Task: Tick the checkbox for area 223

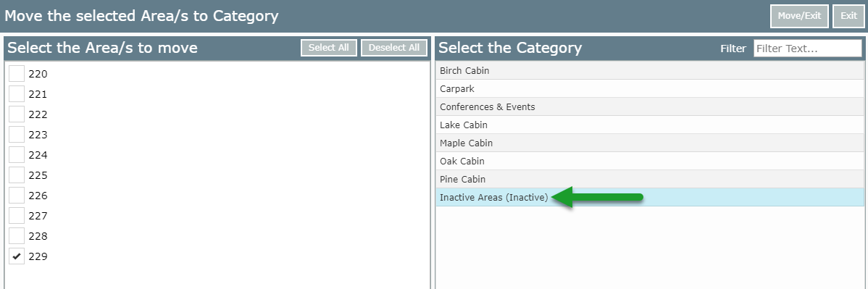Action: click(x=17, y=135)
